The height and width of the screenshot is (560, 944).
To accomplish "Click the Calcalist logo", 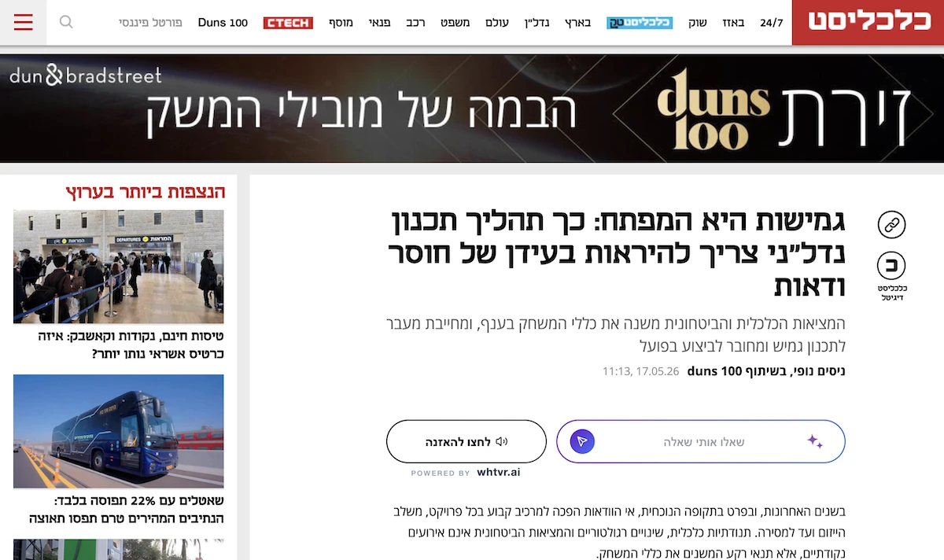I will (868, 22).
